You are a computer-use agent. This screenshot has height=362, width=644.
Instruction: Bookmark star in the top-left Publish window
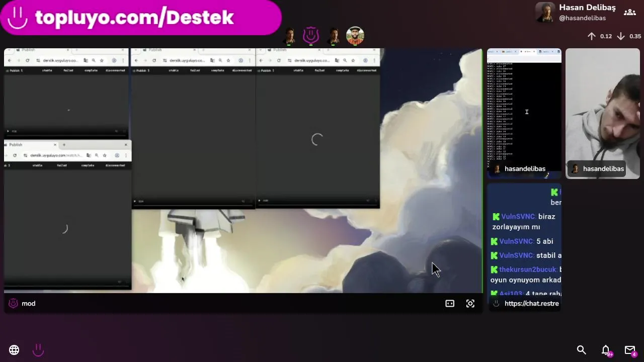(x=102, y=60)
